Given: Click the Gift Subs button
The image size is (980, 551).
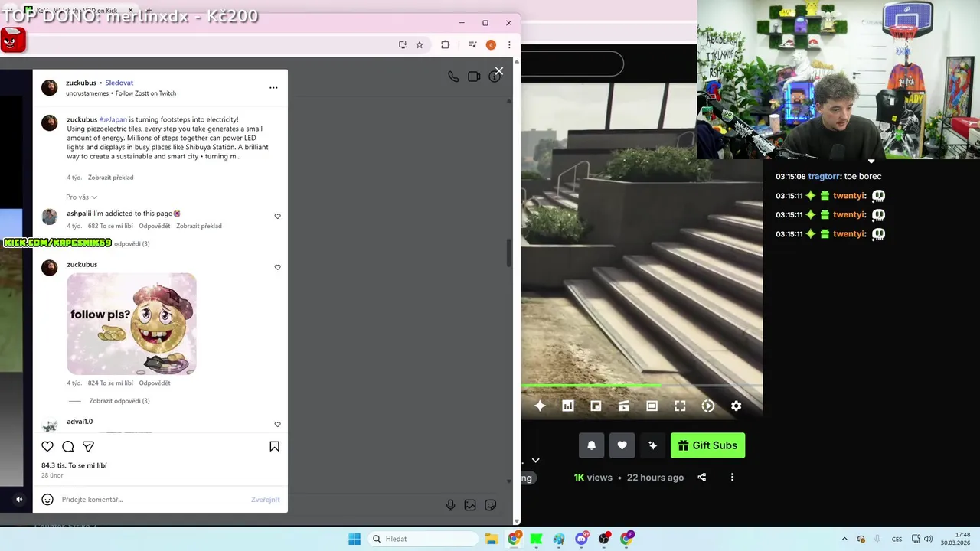Looking at the screenshot, I should tap(707, 445).
